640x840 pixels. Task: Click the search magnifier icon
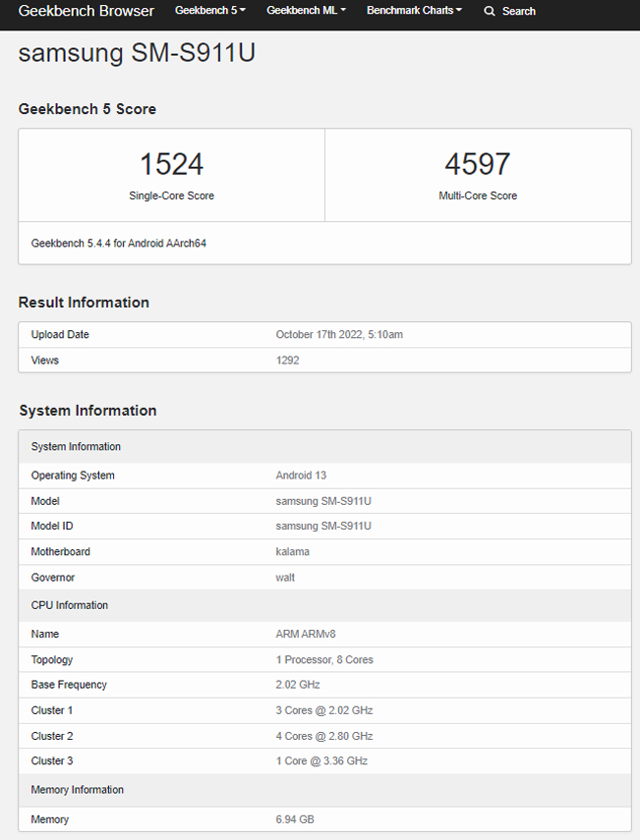tap(490, 11)
